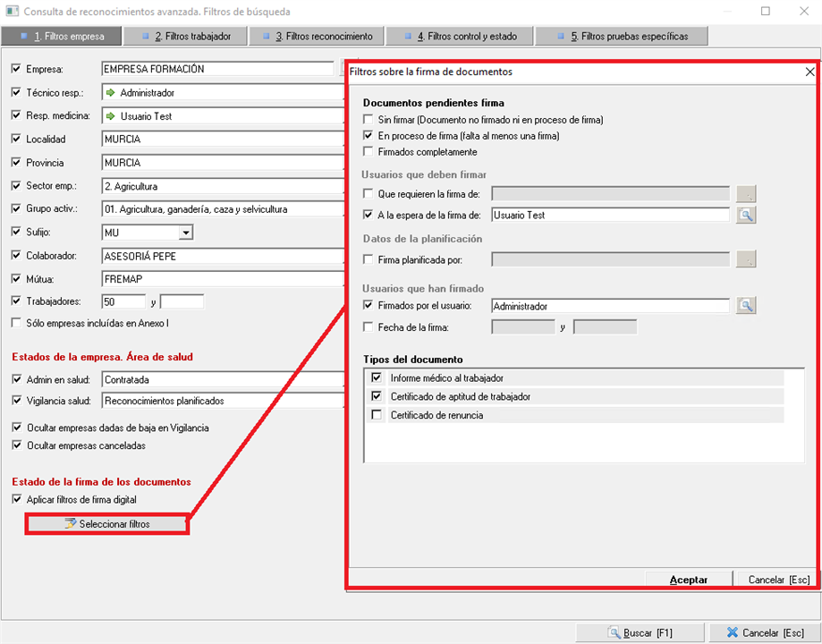Image resolution: width=822 pixels, height=644 pixels.
Task: Click search icon beside 'Firmados por el usuario'
Action: tap(746, 306)
